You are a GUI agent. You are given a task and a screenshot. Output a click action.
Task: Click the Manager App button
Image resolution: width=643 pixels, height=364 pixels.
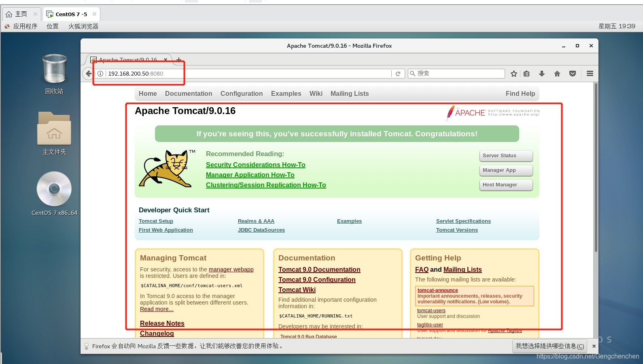(x=506, y=170)
